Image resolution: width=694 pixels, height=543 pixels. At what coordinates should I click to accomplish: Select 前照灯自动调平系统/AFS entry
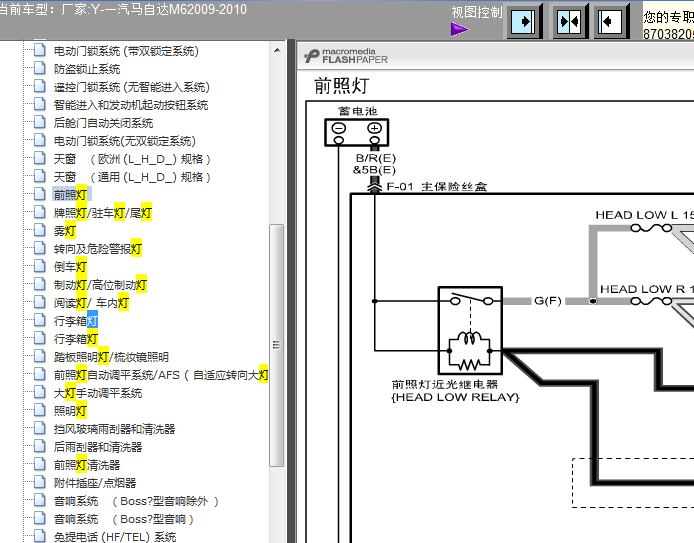tap(161, 375)
